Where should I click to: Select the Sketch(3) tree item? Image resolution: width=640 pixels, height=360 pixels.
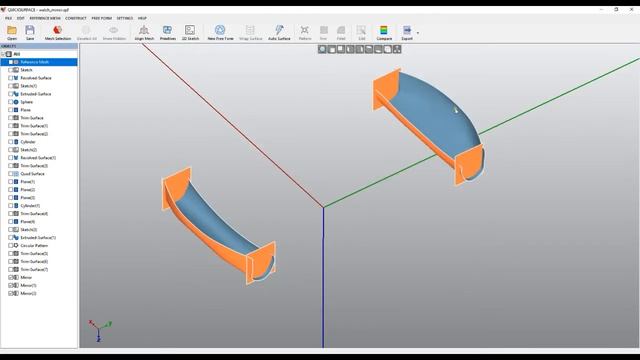pos(29,230)
